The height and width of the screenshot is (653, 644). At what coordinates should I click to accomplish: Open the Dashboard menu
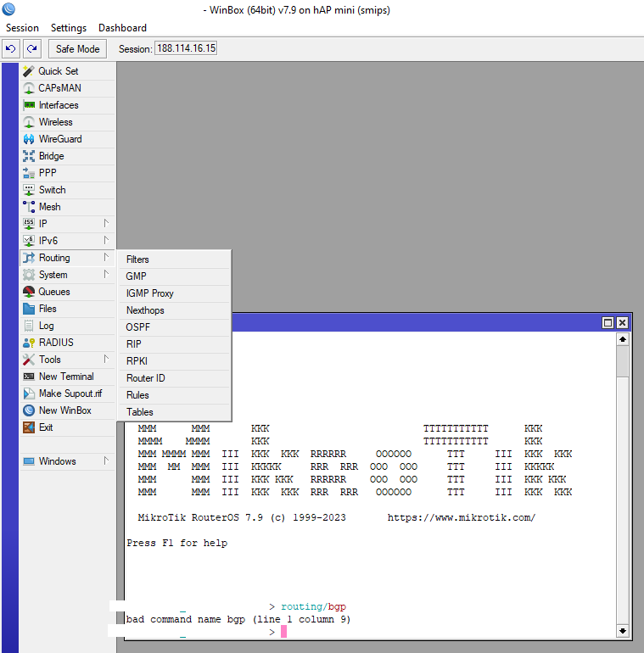tap(122, 28)
